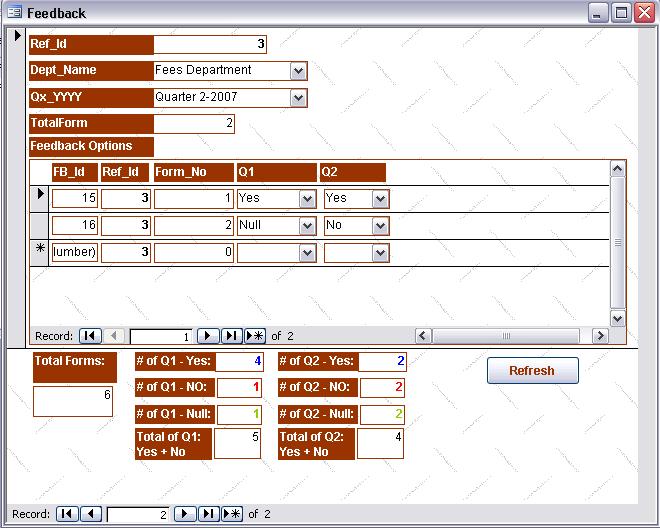This screenshot has height=529, width=660.
Task: Go to first record in subform navigator
Action: tap(90, 335)
